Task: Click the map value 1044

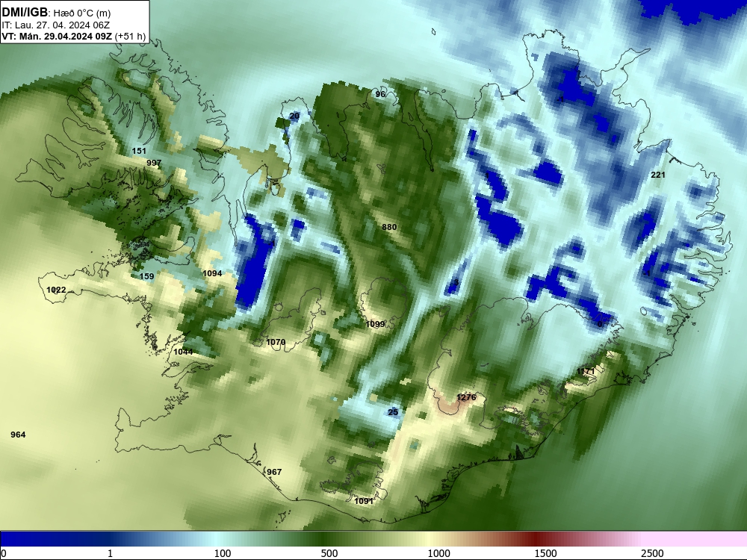Action: pyautogui.click(x=184, y=352)
